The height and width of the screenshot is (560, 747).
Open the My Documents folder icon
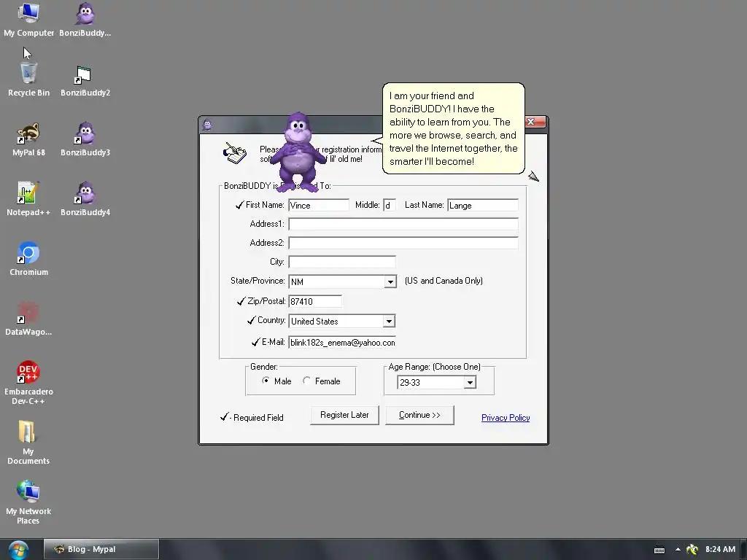pyautogui.click(x=28, y=443)
